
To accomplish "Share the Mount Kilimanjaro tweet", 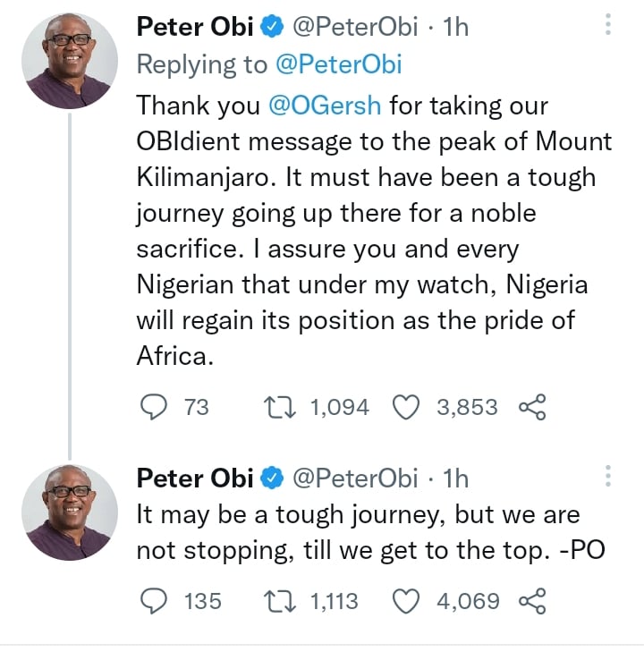I will coord(532,408).
